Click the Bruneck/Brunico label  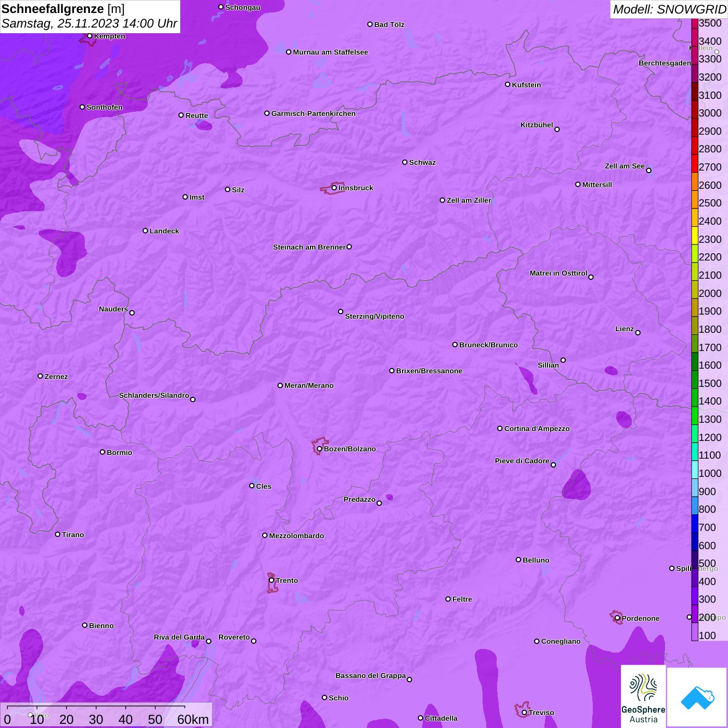[x=488, y=345]
